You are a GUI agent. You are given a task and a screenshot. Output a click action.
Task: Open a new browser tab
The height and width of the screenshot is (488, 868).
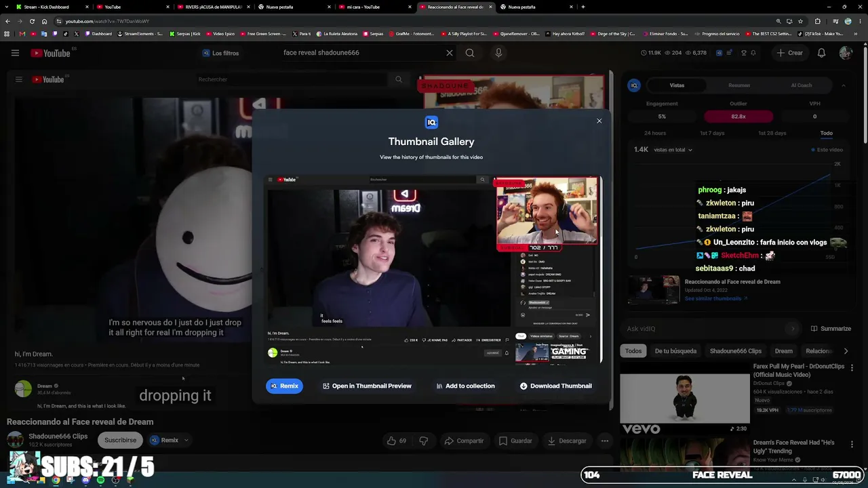(x=583, y=7)
